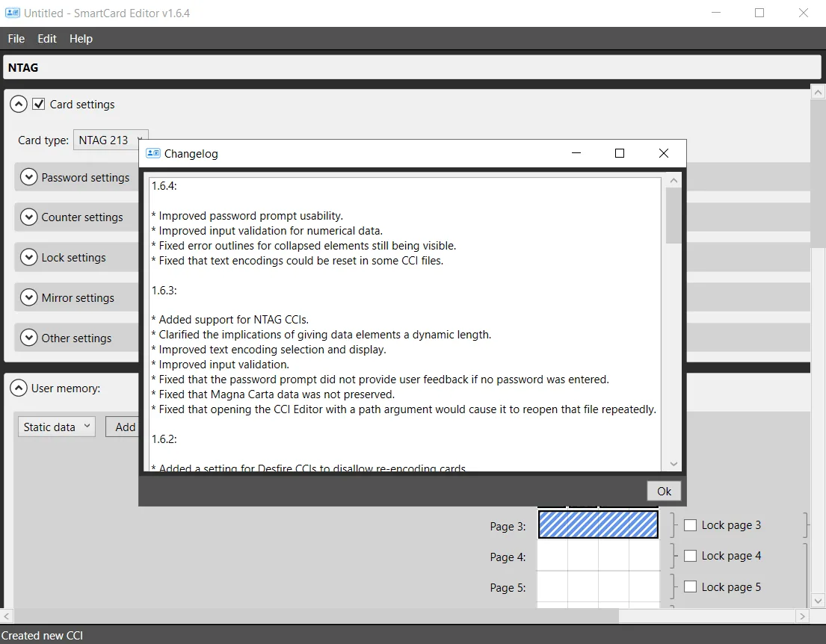Expand Lock settings section
The height and width of the screenshot is (644, 826).
pos(28,258)
